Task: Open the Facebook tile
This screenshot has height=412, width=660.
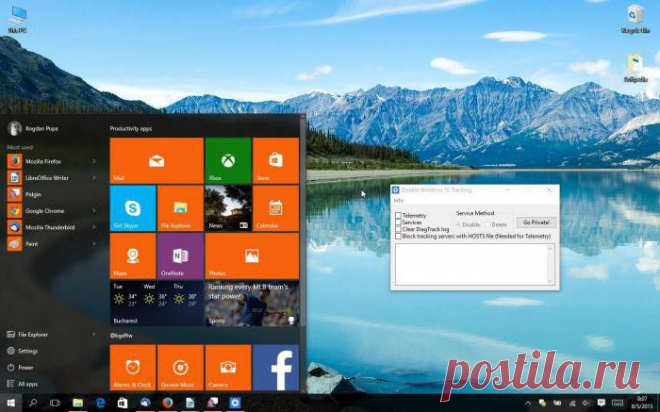Action: (276, 367)
